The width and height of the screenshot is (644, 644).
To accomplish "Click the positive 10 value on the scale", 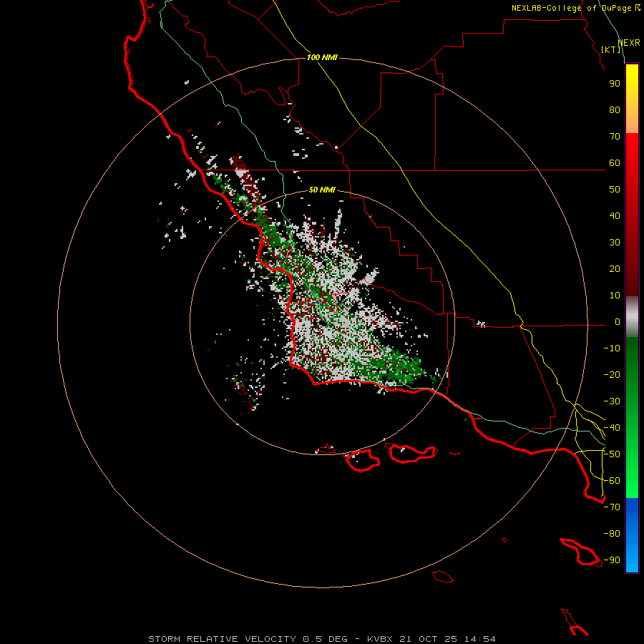I will pyautogui.click(x=615, y=296).
